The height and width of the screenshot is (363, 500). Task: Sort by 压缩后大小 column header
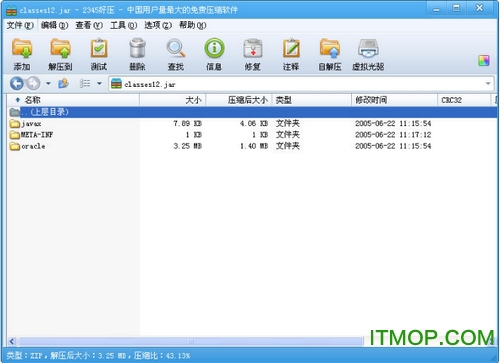point(239,100)
